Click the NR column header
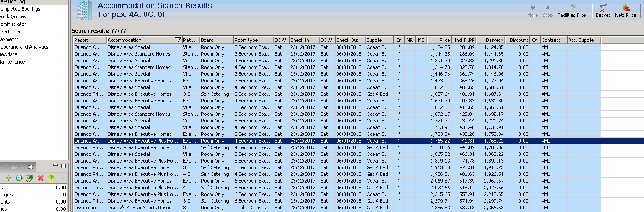Viewport: 644px width, 212px height. pyautogui.click(x=410, y=40)
